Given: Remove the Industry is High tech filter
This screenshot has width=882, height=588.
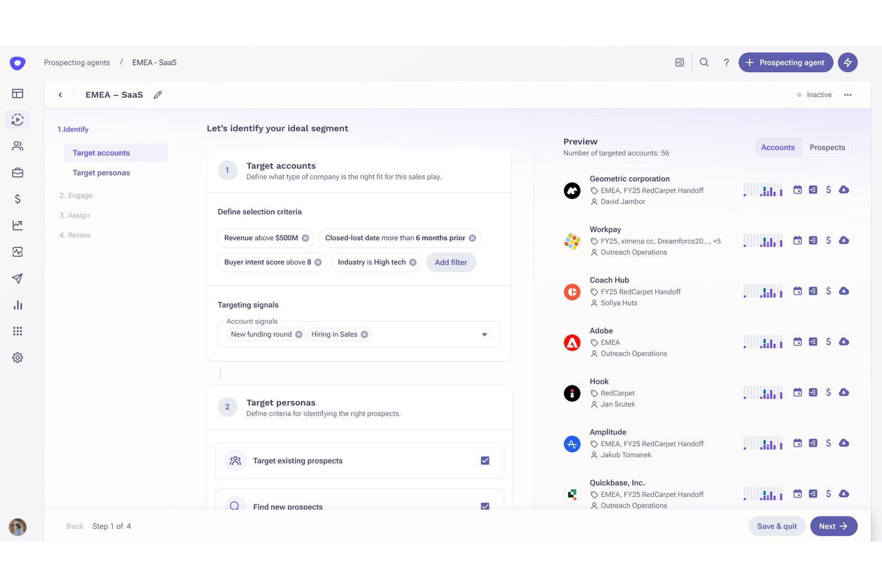Looking at the screenshot, I should pyautogui.click(x=412, y=262).
